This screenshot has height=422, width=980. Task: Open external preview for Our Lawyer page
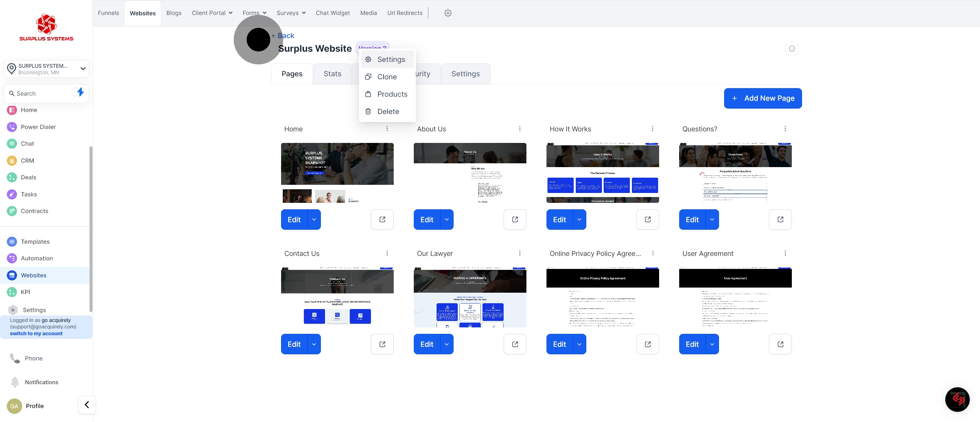(515, 344)
